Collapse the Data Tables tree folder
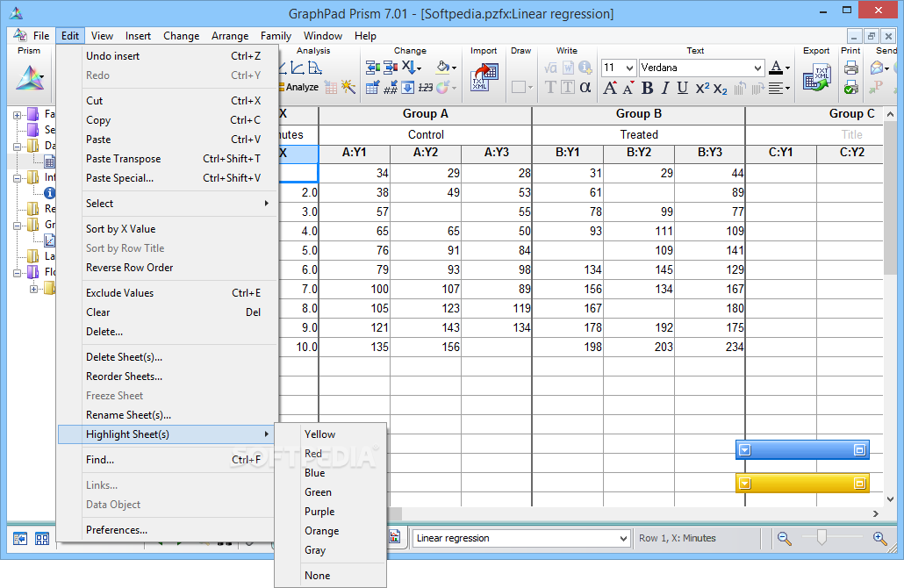This screenshot has height=588, width=904. coord(18,147)
